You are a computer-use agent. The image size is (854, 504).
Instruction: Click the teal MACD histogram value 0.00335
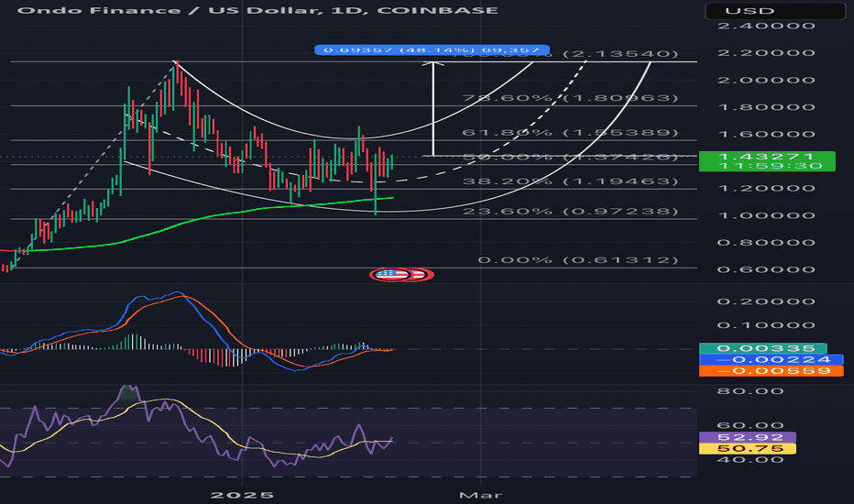(762, 348)
